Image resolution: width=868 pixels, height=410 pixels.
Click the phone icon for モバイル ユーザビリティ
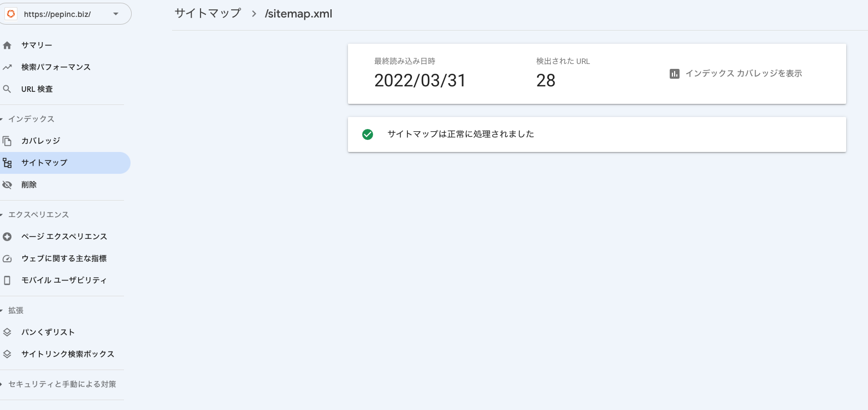coord(7,280)
